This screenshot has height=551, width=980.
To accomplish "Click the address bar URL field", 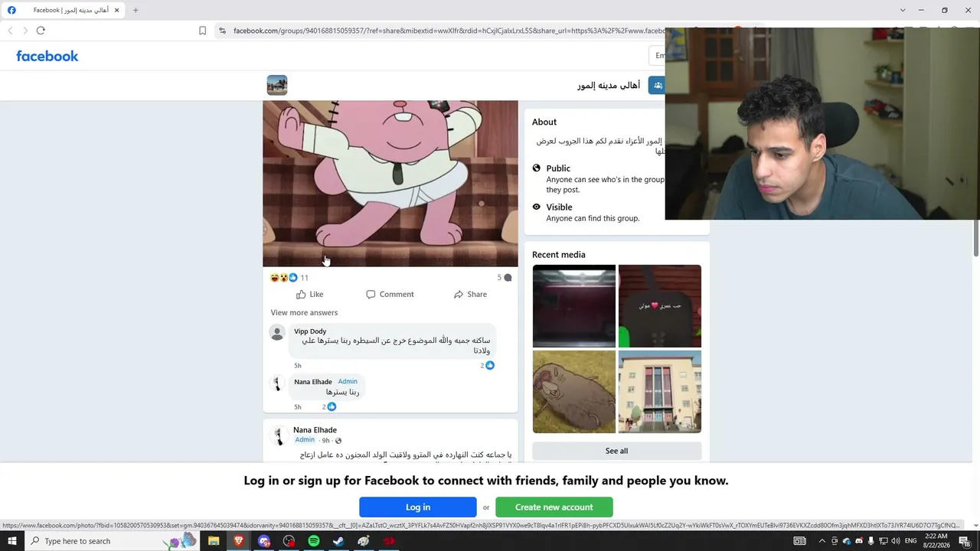I will (449, 31).
